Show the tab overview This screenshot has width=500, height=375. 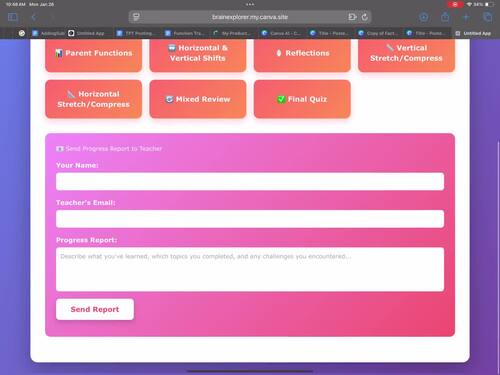click(x=487, y=17)
